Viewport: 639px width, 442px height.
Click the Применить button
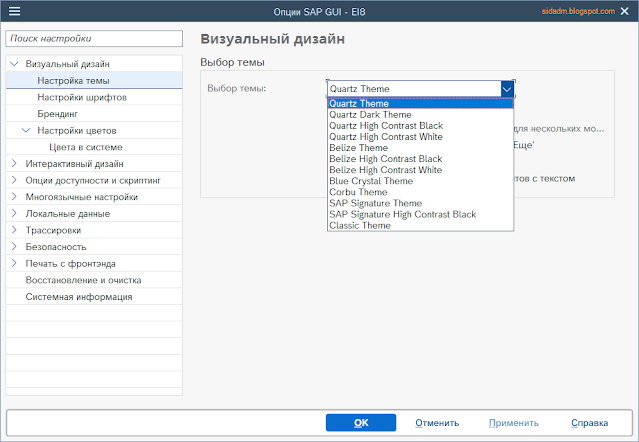point(513,423)
